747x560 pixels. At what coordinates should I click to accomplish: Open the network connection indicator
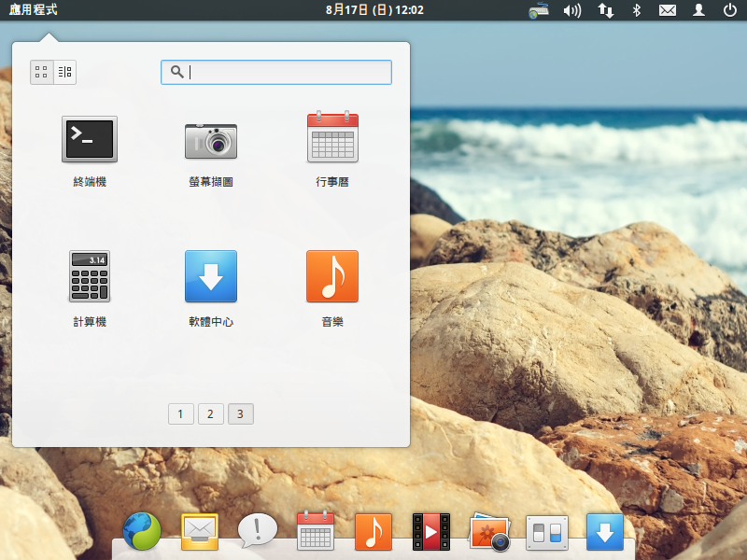pyautogui.click(x=605, y=10)
